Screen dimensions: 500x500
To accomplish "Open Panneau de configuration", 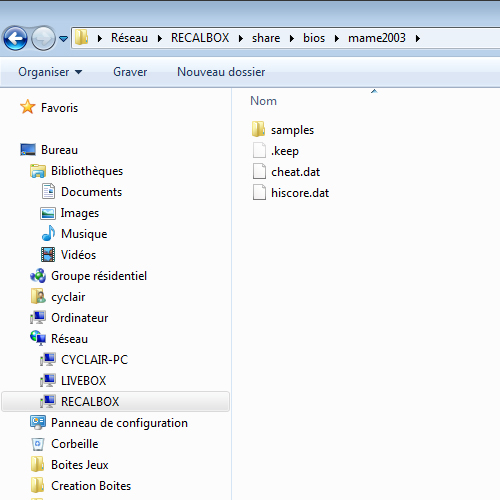I will coord(119,423).
